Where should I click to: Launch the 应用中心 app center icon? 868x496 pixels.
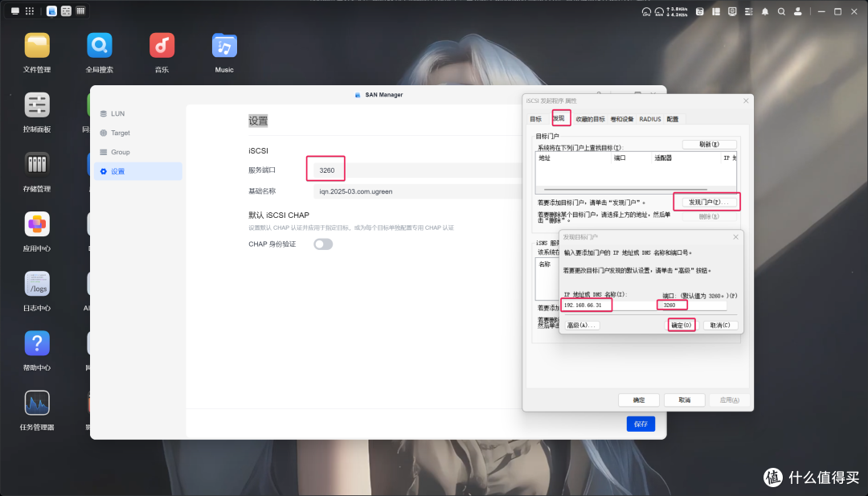click(37, 224)
